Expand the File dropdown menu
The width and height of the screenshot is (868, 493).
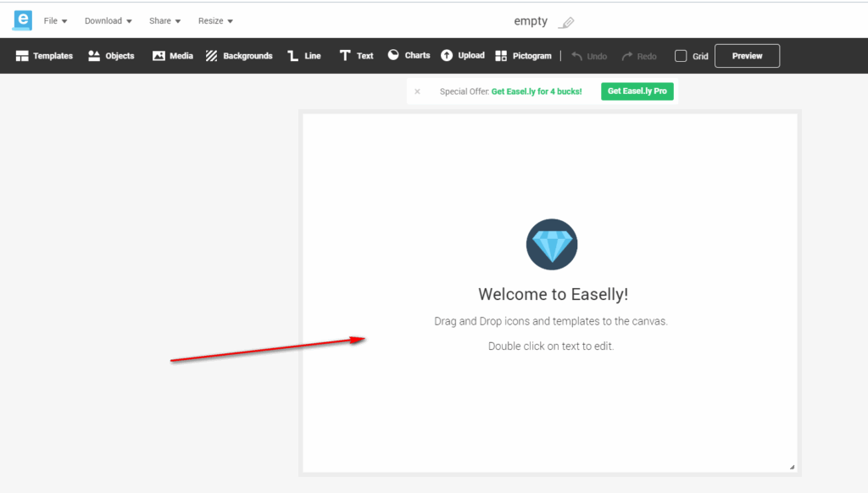tap(55, 21)
